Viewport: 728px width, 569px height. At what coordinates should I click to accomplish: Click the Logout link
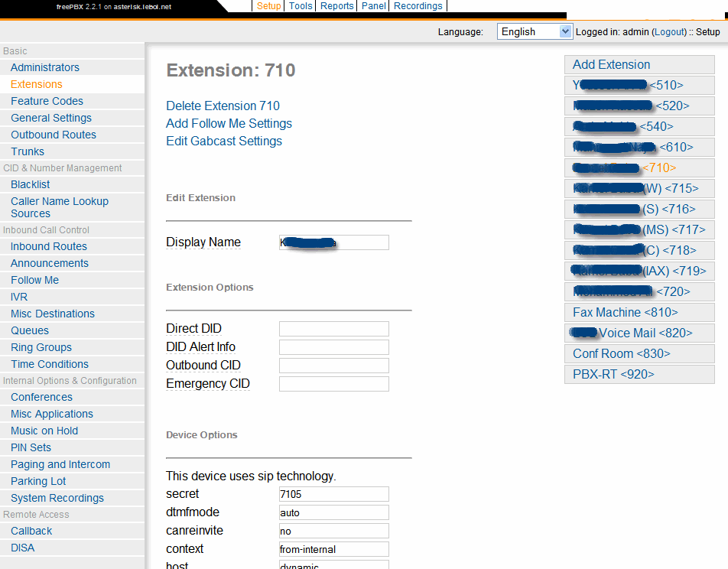pos(670,32)
